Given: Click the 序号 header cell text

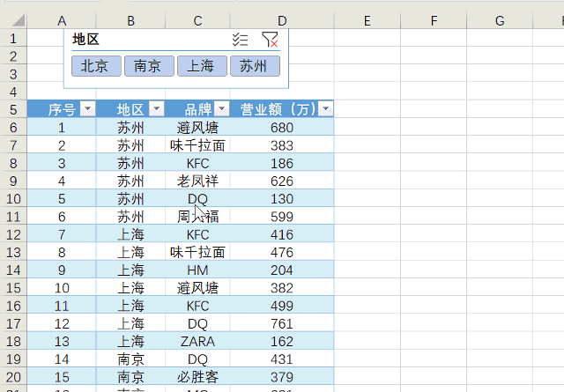Looking at the screenshot, I should [x=62, y=109].
